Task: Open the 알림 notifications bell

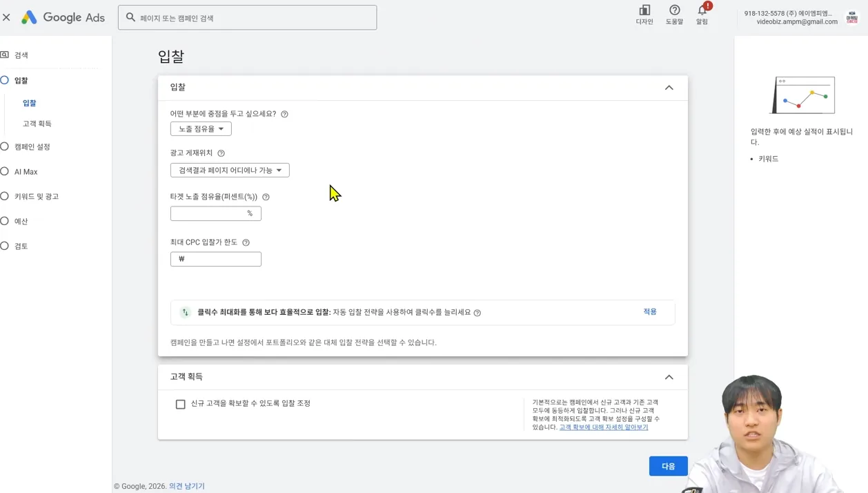Action: click(702, 14)
